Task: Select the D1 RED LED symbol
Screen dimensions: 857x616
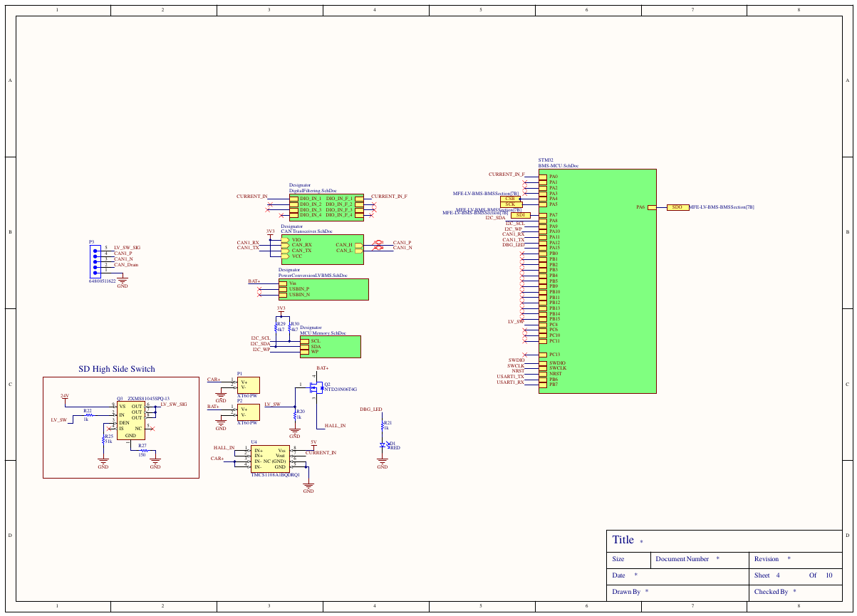Action: coord(384,444)
